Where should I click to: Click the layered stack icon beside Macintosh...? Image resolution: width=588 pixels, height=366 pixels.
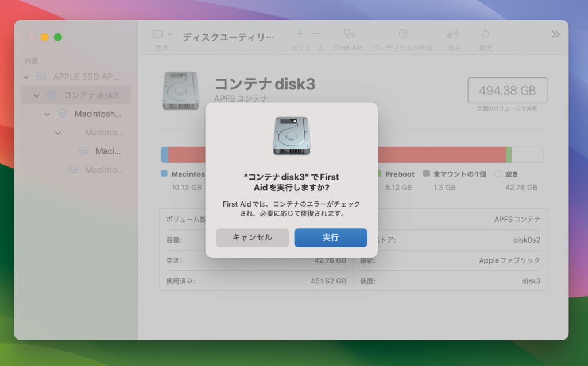pos(62,114)
